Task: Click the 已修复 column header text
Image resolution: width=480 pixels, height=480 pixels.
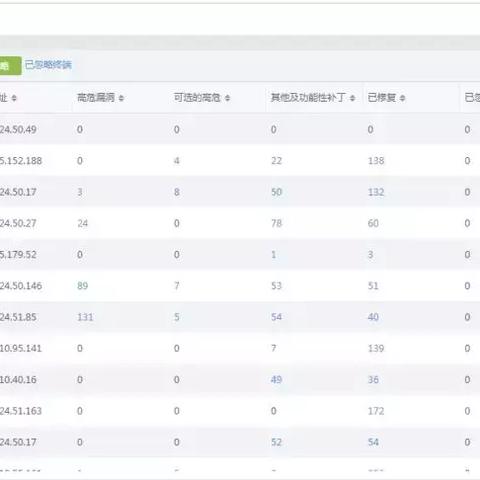Action: pos(382,97)
